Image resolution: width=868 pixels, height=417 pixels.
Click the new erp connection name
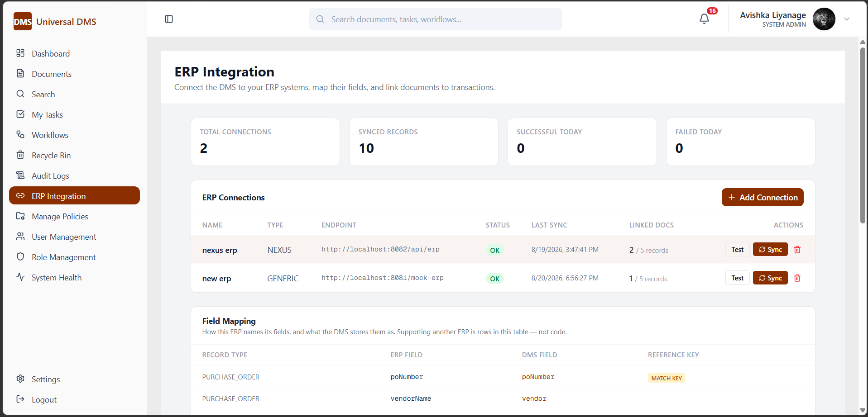(216, 279)
